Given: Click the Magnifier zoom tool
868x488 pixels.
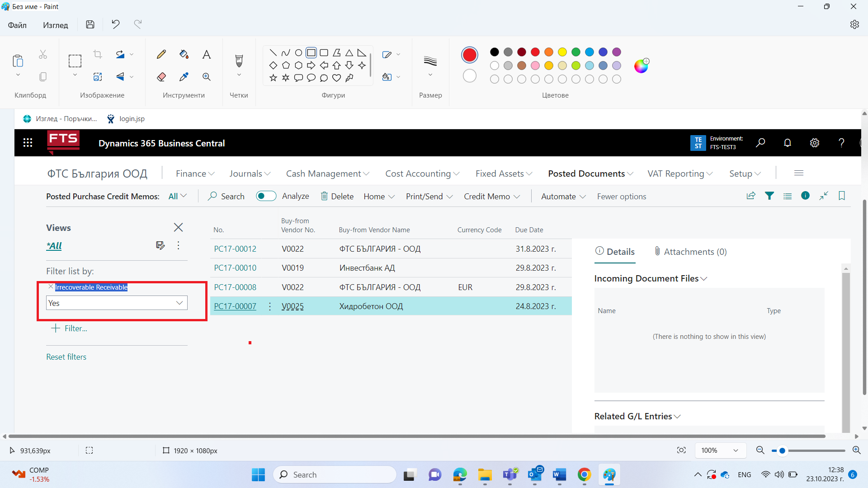Looking at the screenshot, I should [207, 77].
